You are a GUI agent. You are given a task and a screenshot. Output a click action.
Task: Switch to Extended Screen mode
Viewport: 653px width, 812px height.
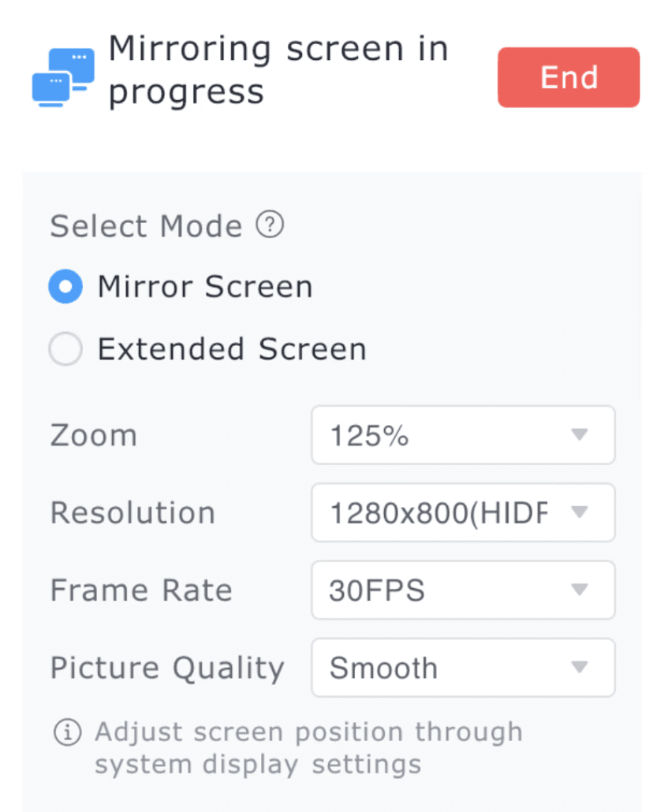pos(65,348)
